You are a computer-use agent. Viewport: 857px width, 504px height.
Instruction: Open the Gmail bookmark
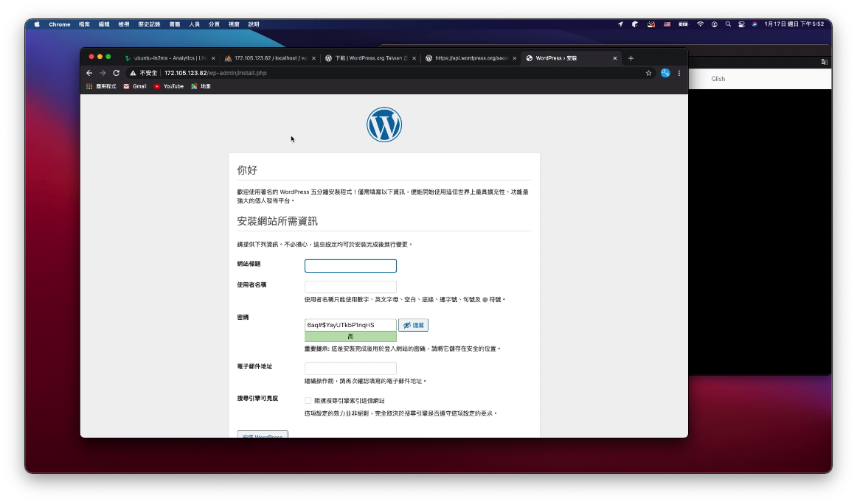[135, 86]
